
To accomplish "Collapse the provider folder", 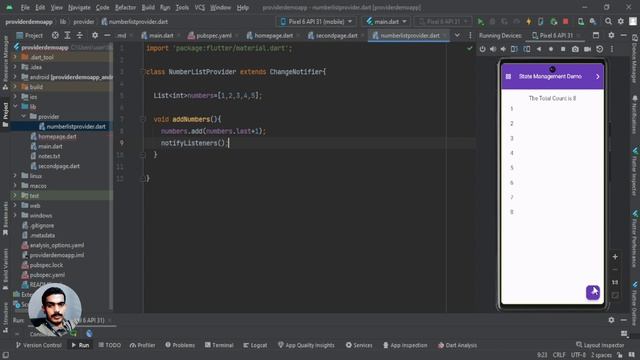I will tap(24, 116).
